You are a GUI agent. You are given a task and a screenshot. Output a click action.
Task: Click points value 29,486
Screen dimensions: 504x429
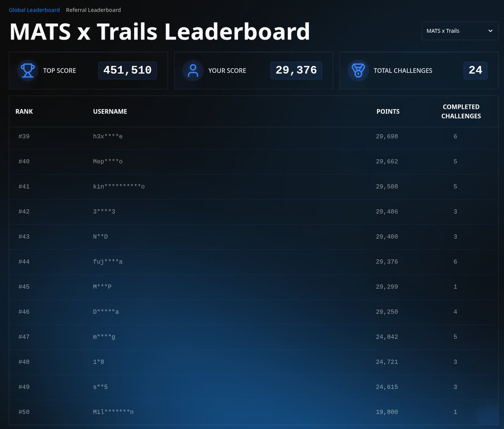click(x=387, y=212)
